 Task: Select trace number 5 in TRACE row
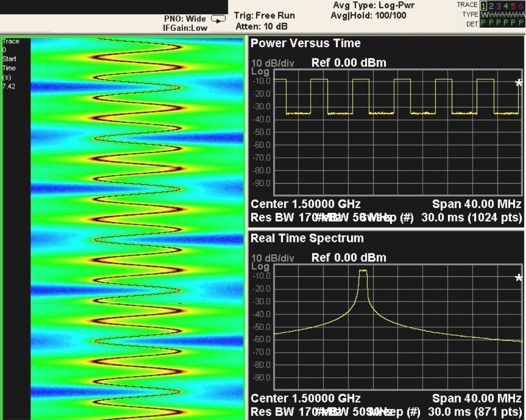pos(513,6)
